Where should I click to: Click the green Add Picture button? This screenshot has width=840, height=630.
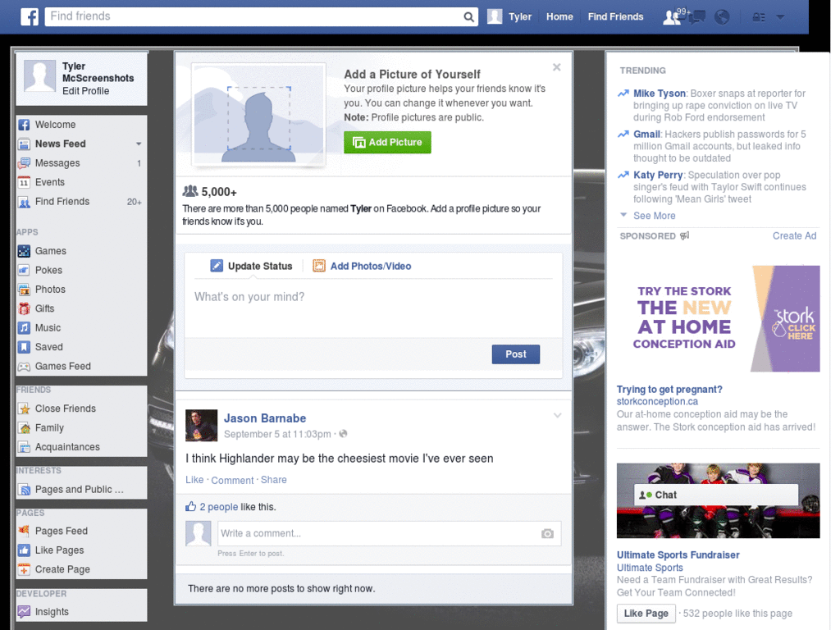[x=387, y=143]
